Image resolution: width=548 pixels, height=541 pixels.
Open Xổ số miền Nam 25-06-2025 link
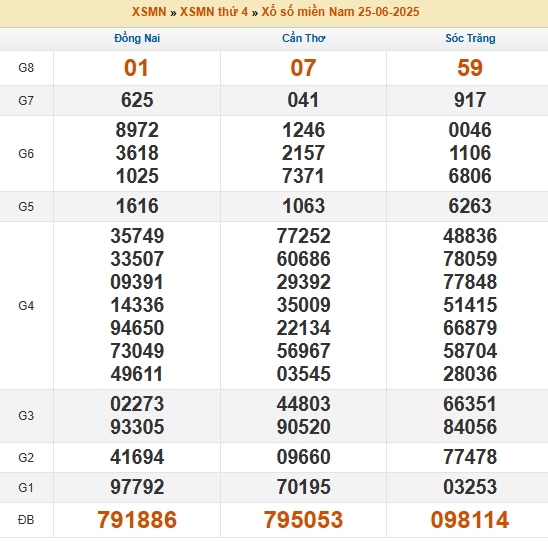click(x=340, y=12)
